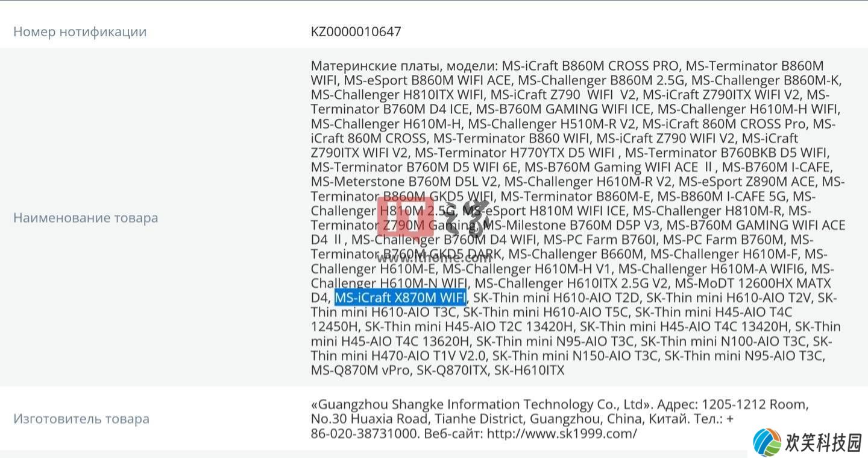Viewport: 868px width, 458px height.
Task: Click the 欢笑科技园 watermark text
Action: (823, 444)
